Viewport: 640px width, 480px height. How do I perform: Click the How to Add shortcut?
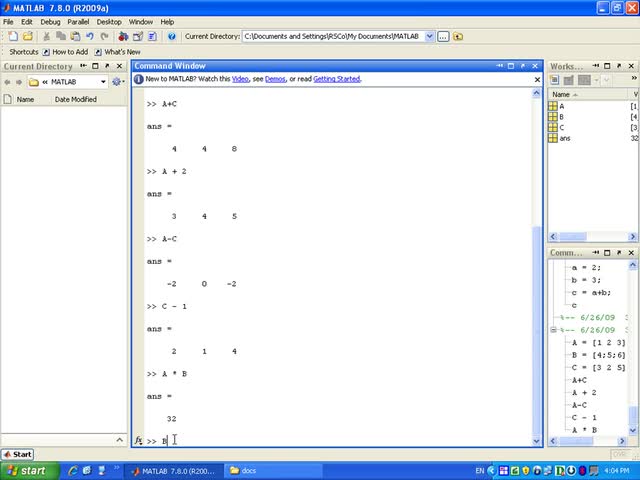pyautogui.click(x=66, y=52)
